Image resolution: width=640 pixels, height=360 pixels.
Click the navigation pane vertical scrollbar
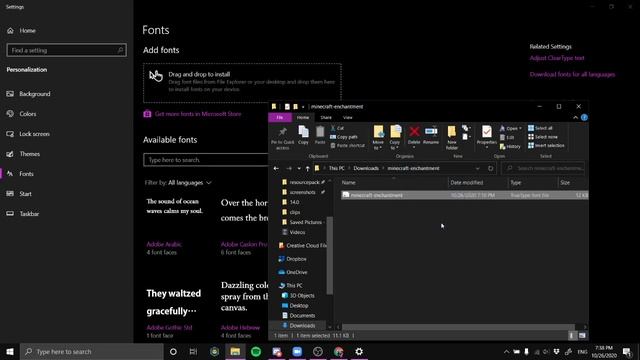pyautogui.click(x=330, y=255)
